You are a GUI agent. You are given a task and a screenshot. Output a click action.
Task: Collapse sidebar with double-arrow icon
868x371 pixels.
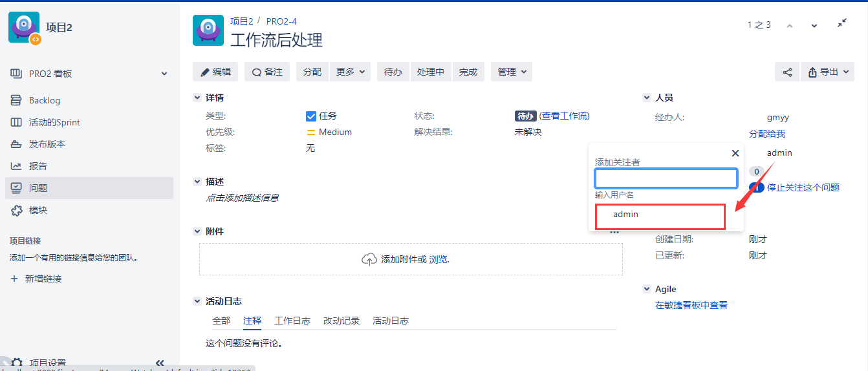click(160, 363)
